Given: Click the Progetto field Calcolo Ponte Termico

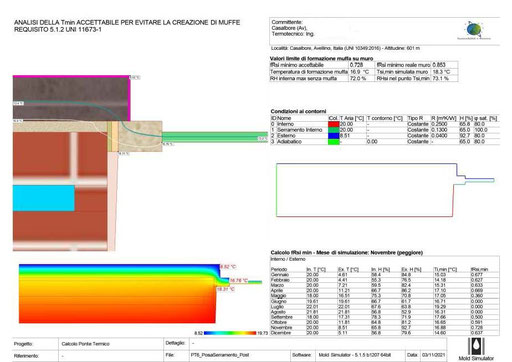Looking at the screenshot, I should (85, 344).
